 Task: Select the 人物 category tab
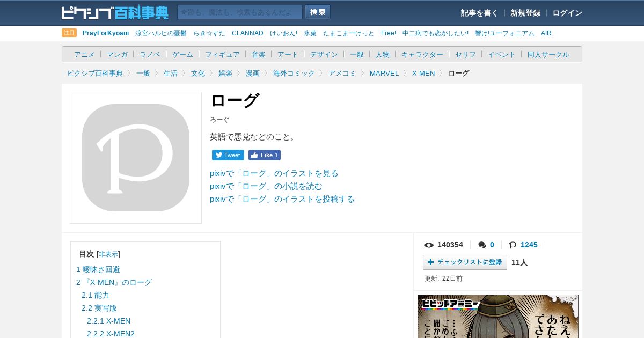(383, 54)
